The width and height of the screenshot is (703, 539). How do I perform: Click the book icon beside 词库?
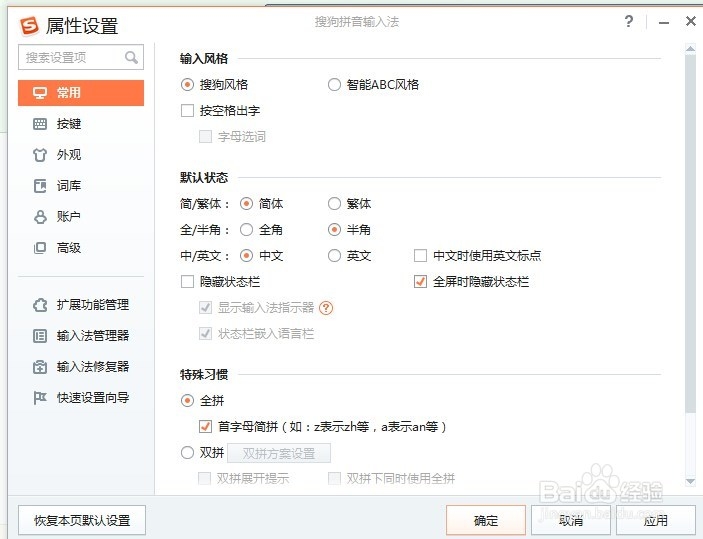(x=40, y=186)
